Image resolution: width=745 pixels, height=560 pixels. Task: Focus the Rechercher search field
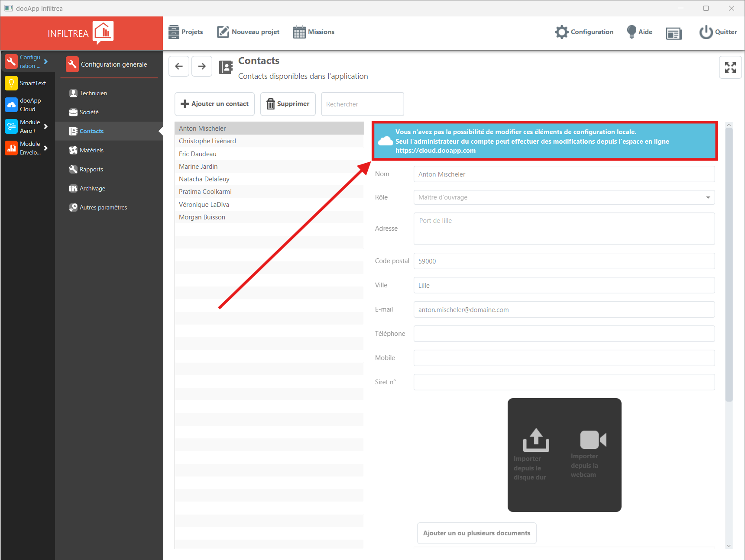[x=363, y=104]
